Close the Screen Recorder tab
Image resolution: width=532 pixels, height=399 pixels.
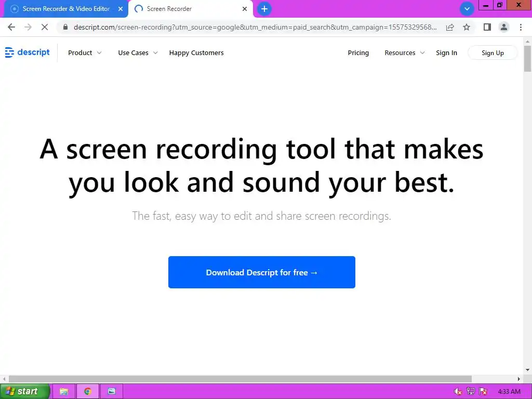point(245,9)
